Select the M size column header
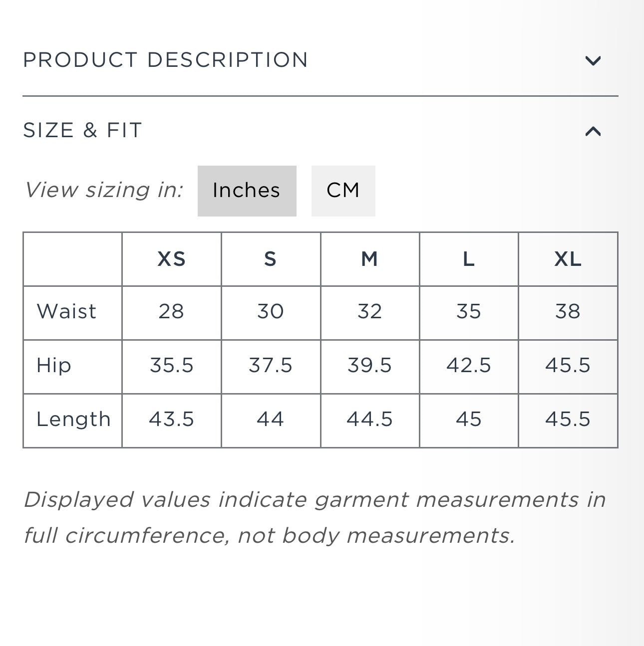Viewport: 644px width, 646px height. (369, 259)
